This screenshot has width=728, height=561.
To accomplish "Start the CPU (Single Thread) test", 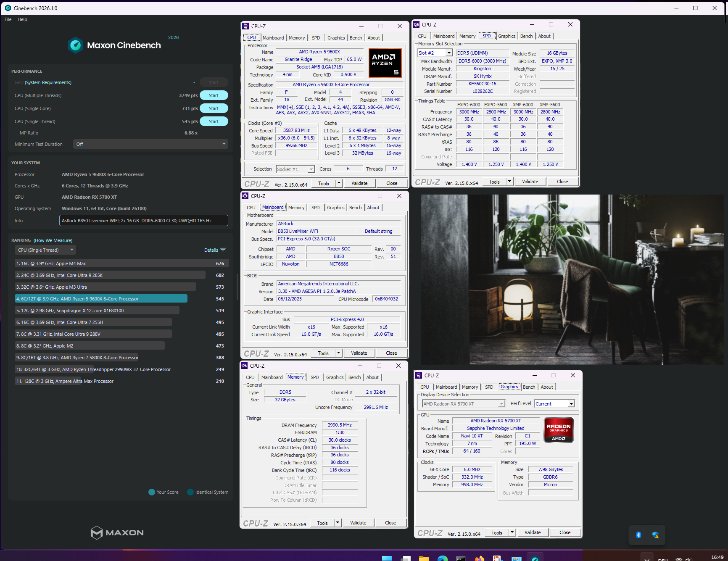I will click(x=214, y=121).
